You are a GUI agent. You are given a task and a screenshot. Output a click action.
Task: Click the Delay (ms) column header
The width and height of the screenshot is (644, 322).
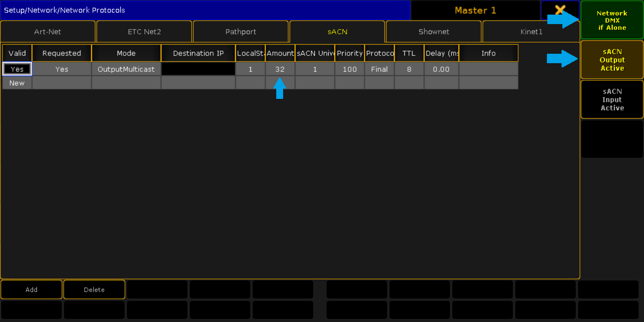pos(441,53)
